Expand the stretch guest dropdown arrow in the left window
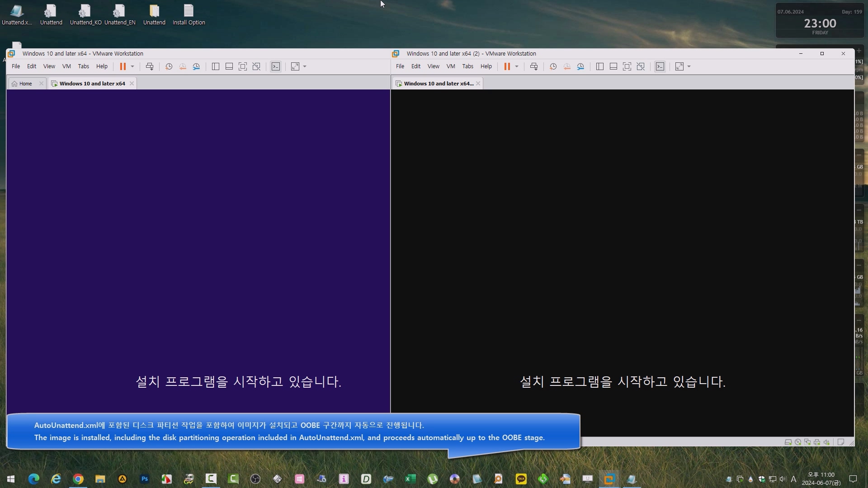The height and width of the screenshot is (488, 868). point(305,66)
